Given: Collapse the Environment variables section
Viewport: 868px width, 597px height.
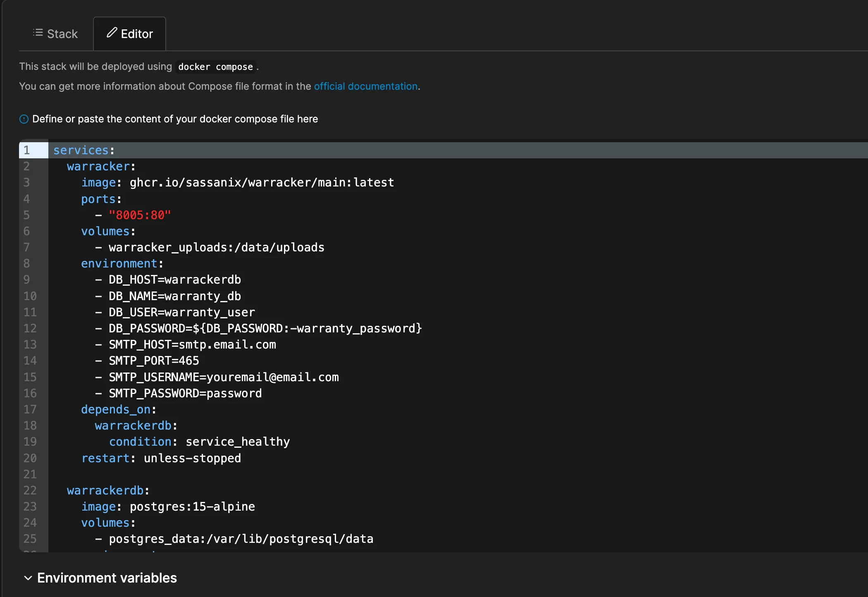Looking at the screenshot, I should (x=28, y=578).
